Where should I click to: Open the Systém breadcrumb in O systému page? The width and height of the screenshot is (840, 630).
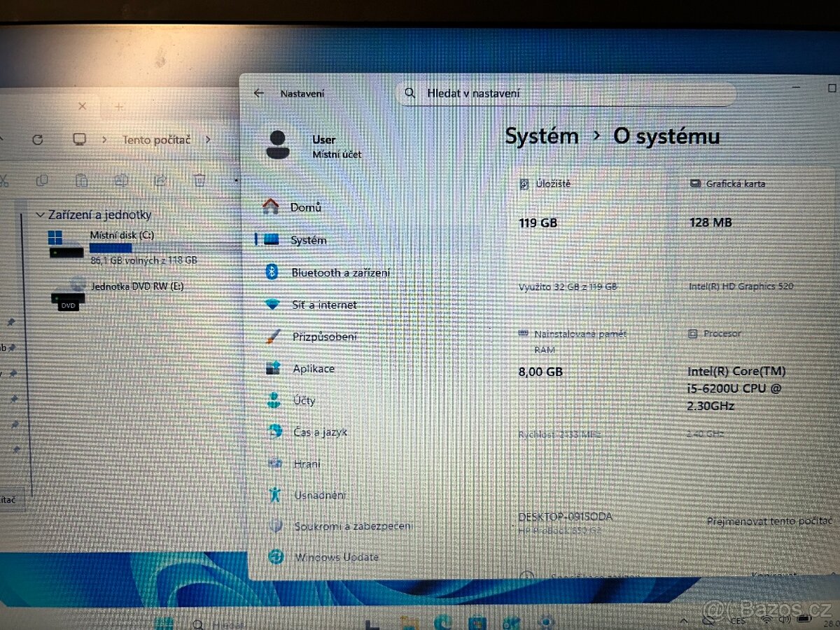coord(542,136)
